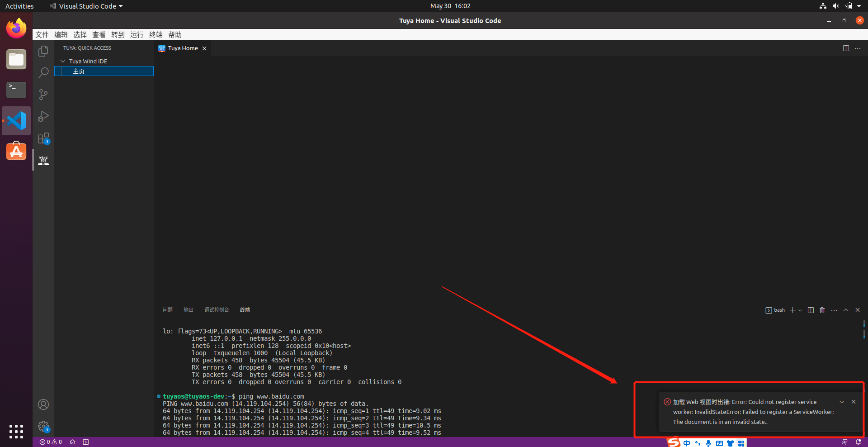The height and width of the screenshot is (447, 868).
Task: Open the Source Control view
Action: coord(43,95)
